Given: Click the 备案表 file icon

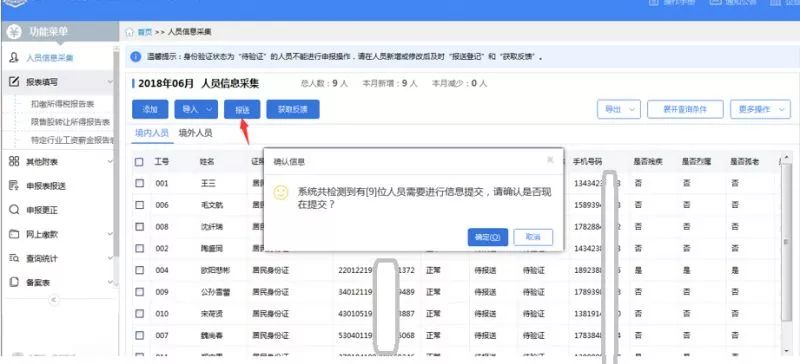Looking at the screenshot, I should tap(14, 282).
